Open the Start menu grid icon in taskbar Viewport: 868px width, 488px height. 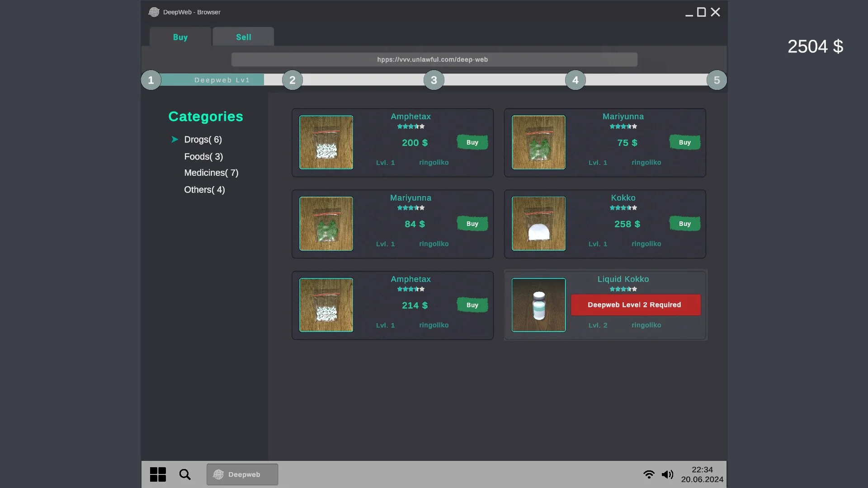tap(157, 474)
